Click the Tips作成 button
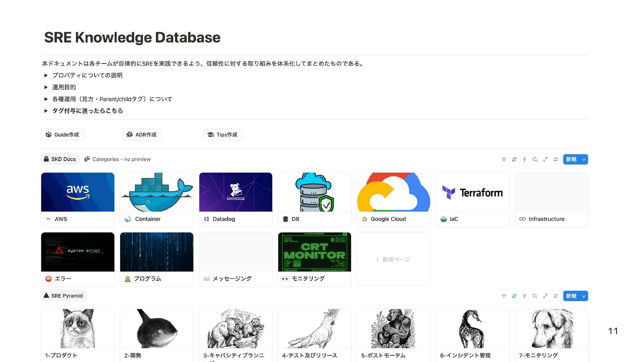This screenshot has height=362, width=644. tap(223, 134)
